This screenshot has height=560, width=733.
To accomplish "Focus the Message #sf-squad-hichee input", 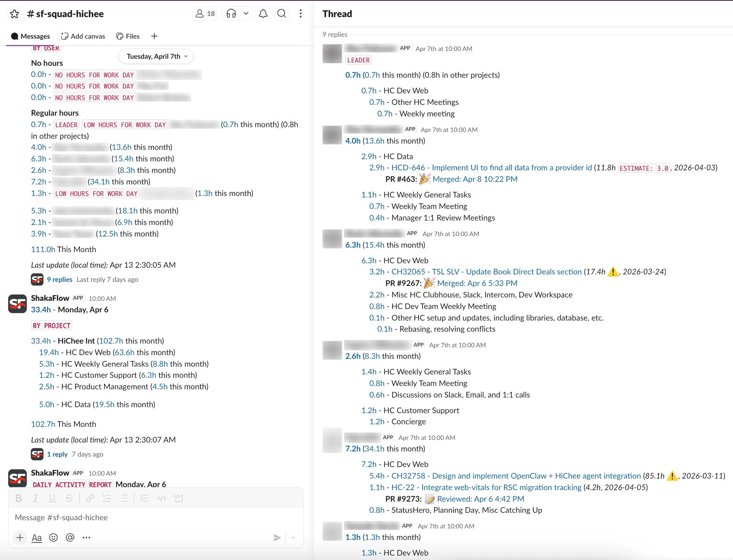I will (156, 518).
